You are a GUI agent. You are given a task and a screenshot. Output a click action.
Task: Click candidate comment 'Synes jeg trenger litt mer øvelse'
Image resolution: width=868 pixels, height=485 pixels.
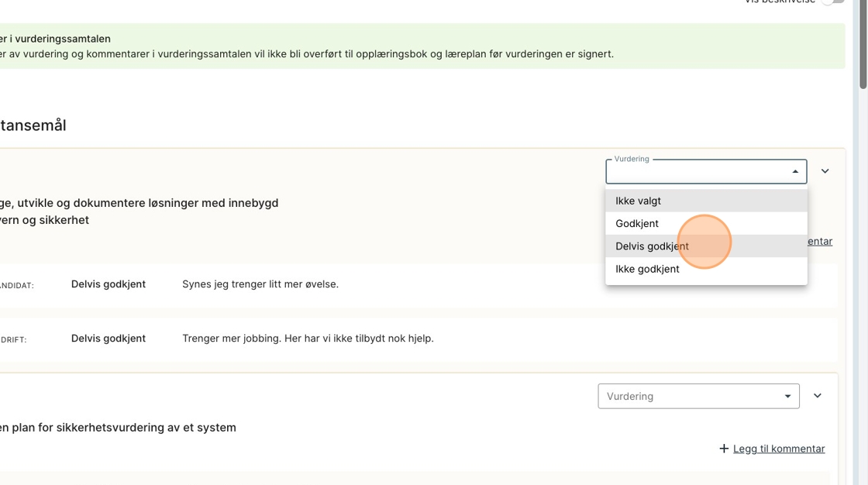click(260, 284)
